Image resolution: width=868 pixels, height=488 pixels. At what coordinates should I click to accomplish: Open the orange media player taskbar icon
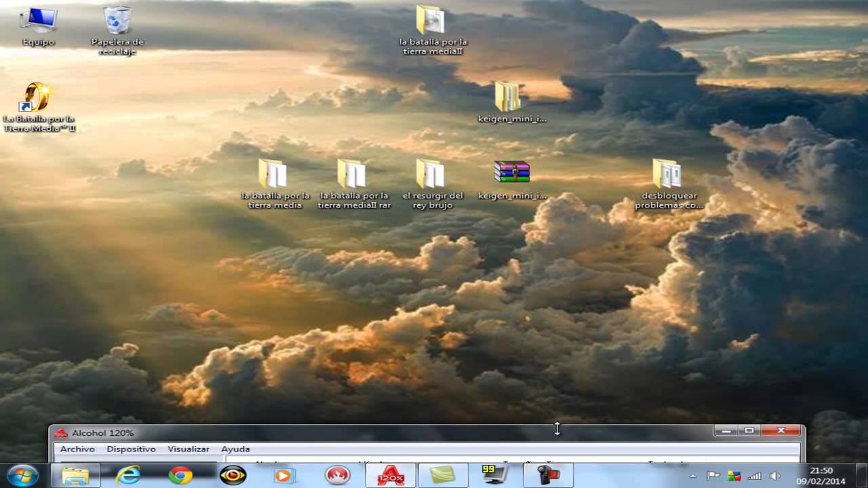285,475
